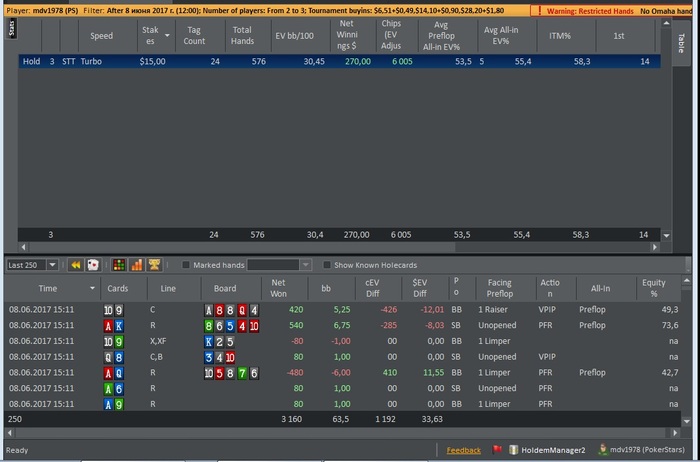Screen dimensions: 700x462
Task: Click the HoldemManager2 database icon
Action: pos(513,450)
